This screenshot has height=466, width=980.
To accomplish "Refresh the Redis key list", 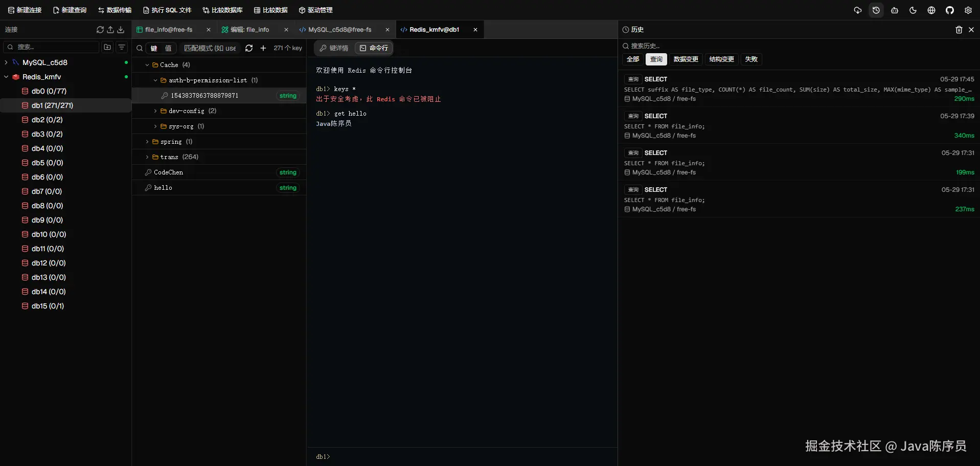I will coord(249,48).
